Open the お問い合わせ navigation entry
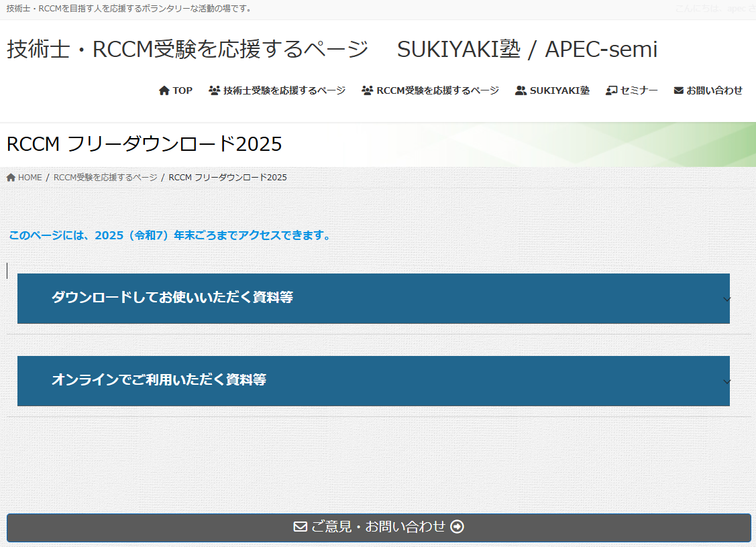This screenshot has height=547, width=756. 708,90
